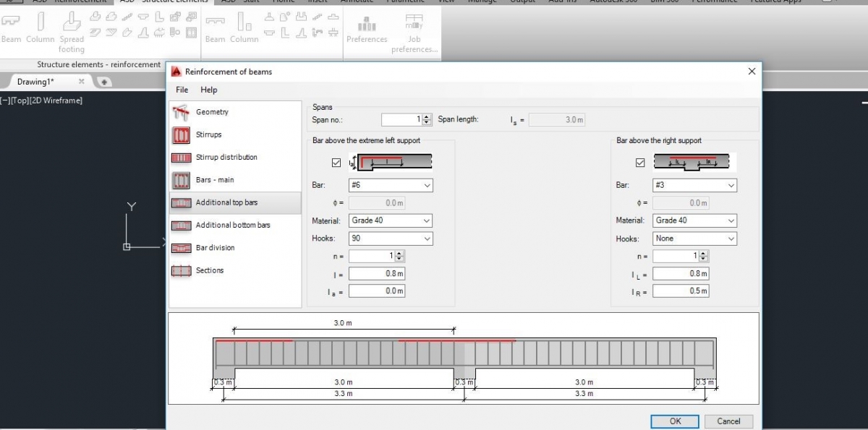868x430 pixels.
Task: Open the Sections panel icon
Action: click(181, 270)
